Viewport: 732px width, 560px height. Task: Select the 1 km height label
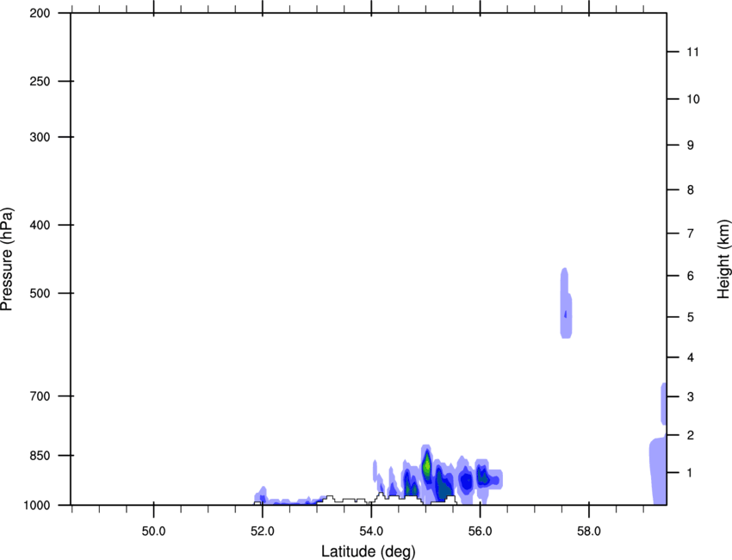pyautogui.click(x=688, y=473)
